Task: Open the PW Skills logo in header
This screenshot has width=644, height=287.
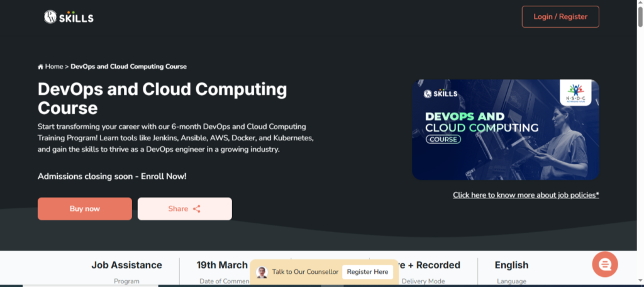Action: coord(69,17)
